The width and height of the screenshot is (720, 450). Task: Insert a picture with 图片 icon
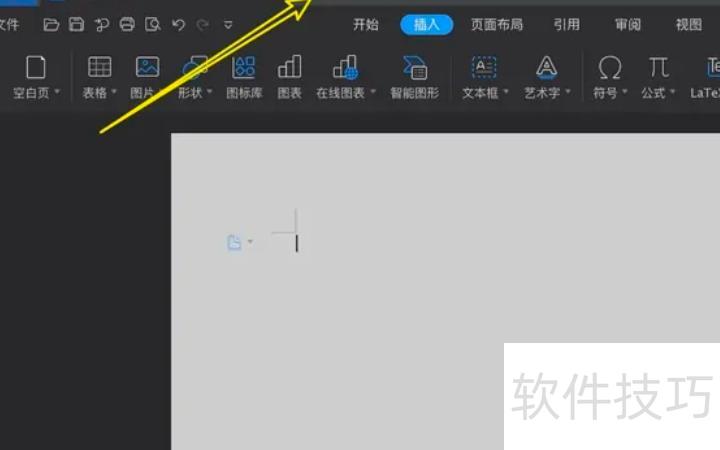(147, 67)
